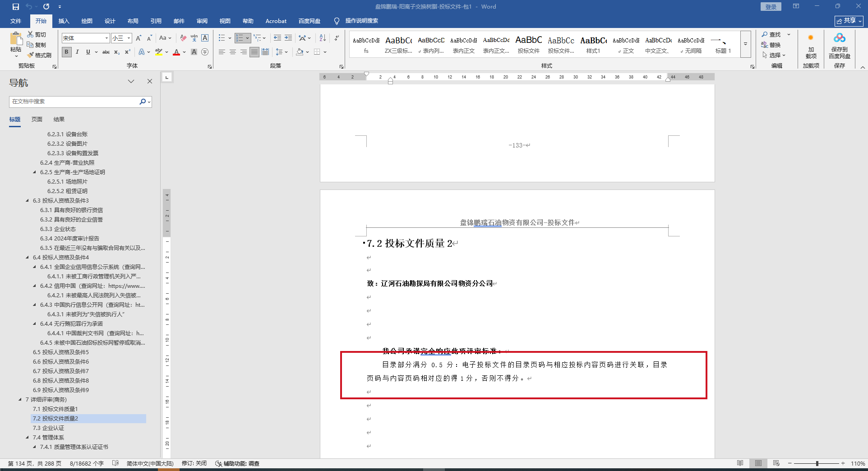Click the increase indent icon

coord(288,38)
